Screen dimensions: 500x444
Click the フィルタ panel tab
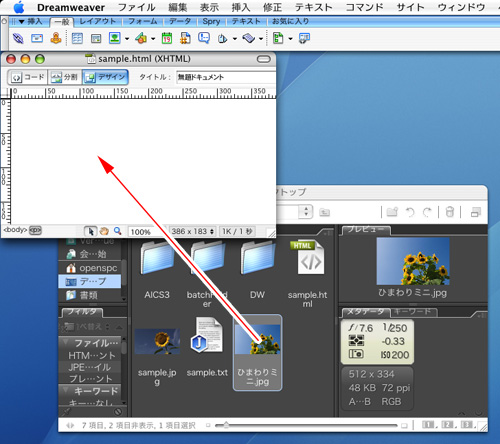click(x=82, y=312)
